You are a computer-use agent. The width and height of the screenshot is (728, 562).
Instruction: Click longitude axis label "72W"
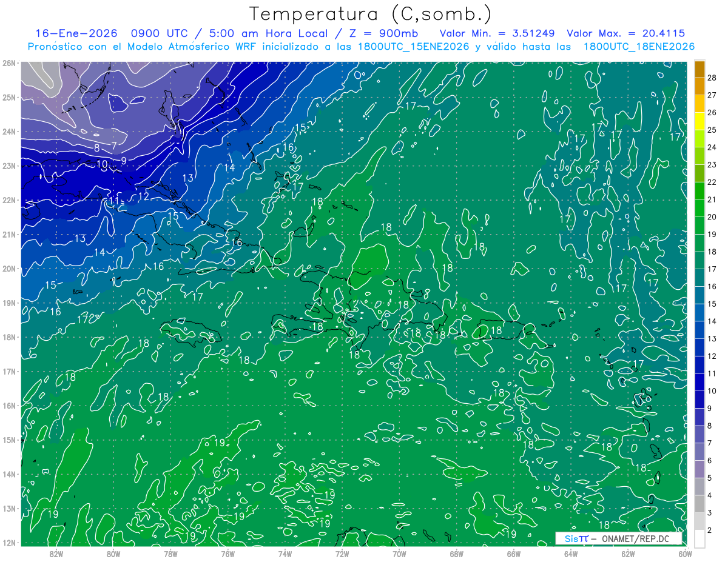342,554
